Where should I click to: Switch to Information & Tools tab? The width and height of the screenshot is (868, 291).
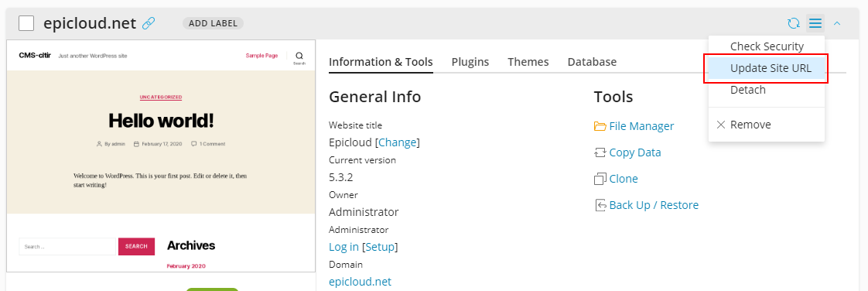pos(381,62)
